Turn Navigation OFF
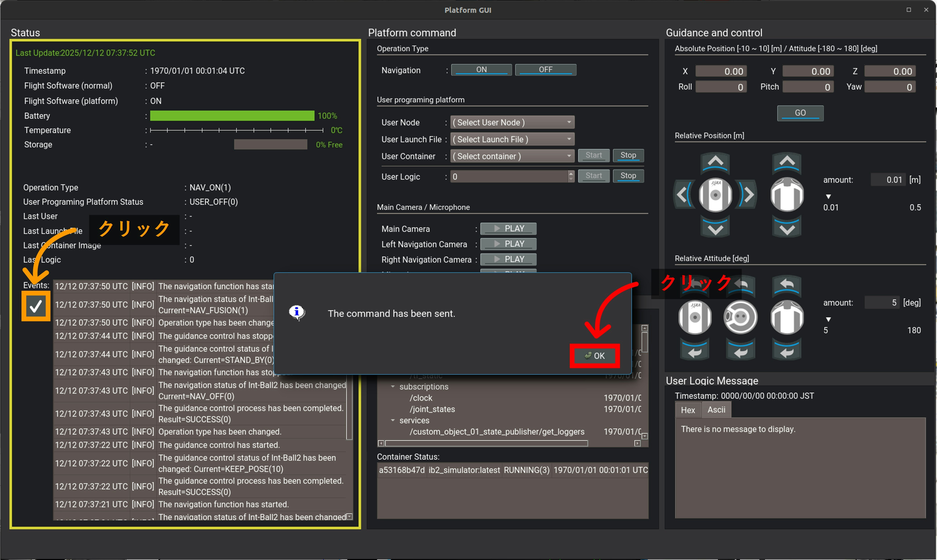The height and width of the screenshot is (560, 937). (545, 70)
